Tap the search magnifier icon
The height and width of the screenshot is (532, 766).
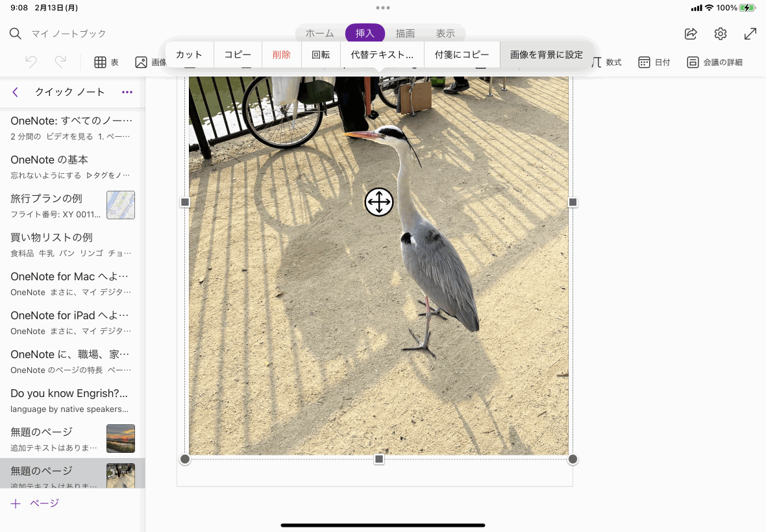click(x=16, y=34)
